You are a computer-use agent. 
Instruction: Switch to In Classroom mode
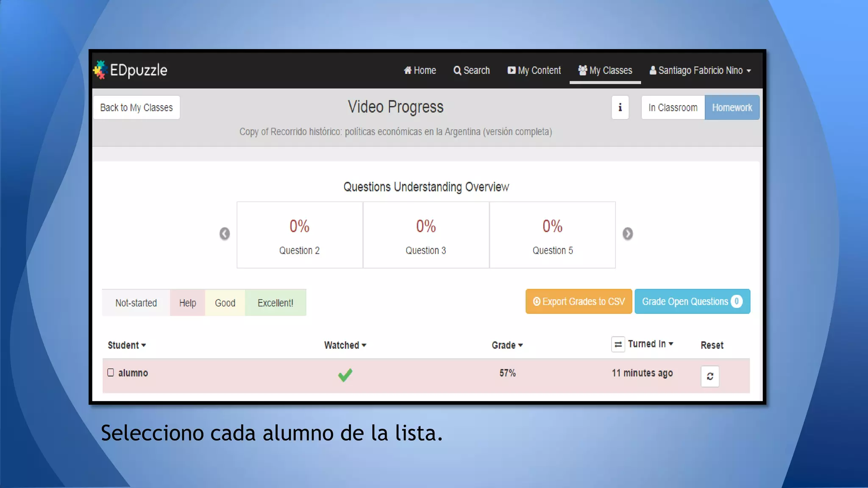pyautogui.click(x=673, y=108)
